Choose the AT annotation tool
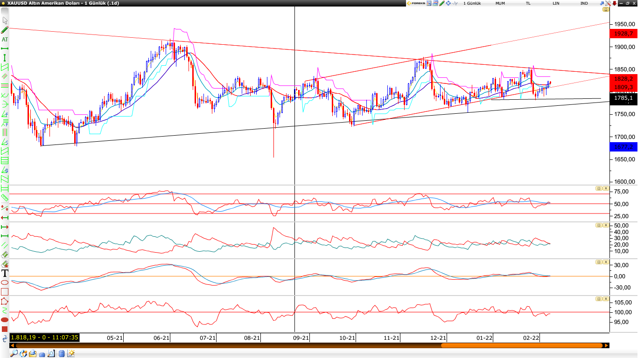This screenshot has width=644, height=358. point(5,39)
